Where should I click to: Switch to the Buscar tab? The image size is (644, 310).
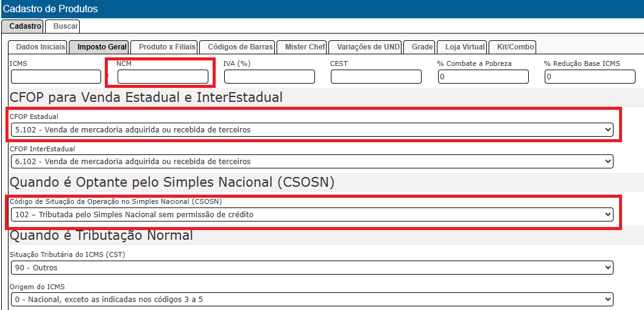coord(65,26)
